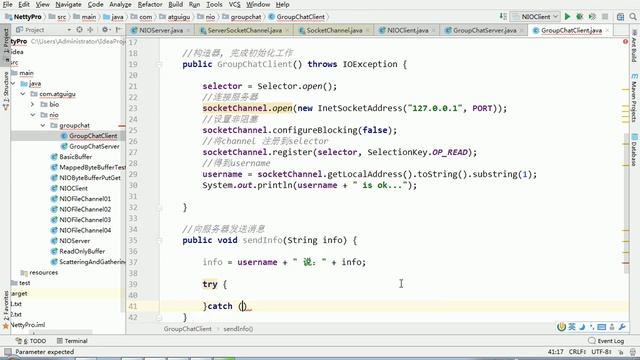Click the grey Stop square icon
Screen dimensions: 640x360
[605, 17]
